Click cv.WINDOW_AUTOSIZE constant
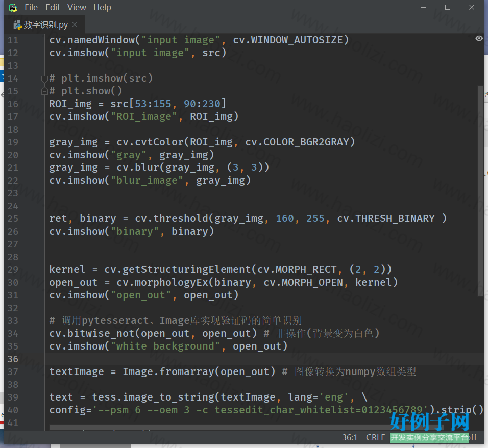This screenshot has width=488, height=448. [288, 40]
